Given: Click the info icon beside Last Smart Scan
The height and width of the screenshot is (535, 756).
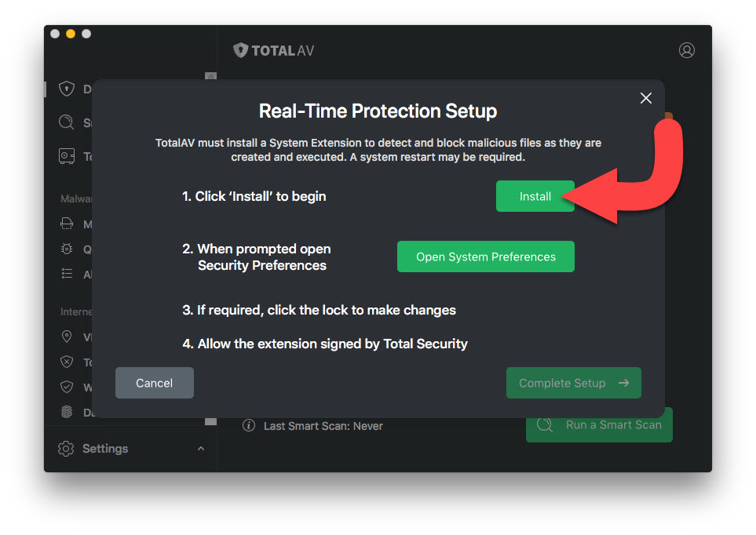Looking at the screenshot, I should (x=249, y=426).
